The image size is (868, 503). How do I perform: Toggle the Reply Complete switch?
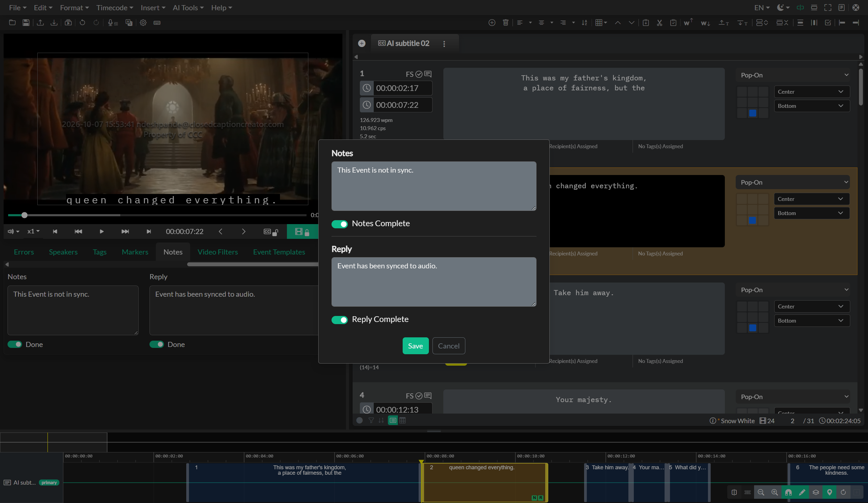click(340, 320)
